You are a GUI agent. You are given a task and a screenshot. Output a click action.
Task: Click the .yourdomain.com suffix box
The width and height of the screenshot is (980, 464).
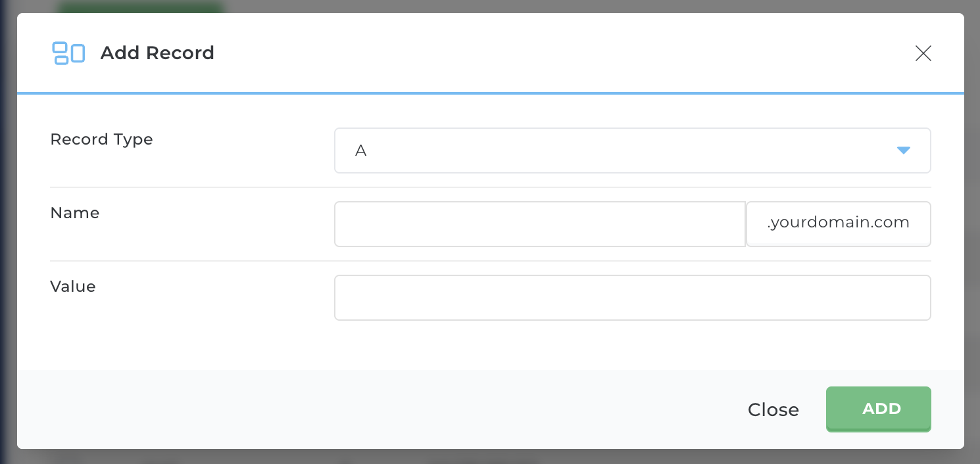pyautogui.click(x=839, y=224)
